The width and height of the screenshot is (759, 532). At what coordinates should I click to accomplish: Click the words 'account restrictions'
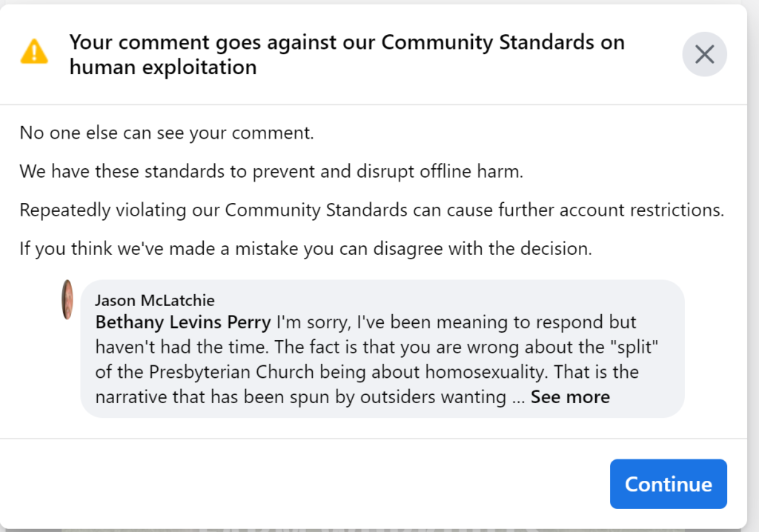tap(642, 210)
